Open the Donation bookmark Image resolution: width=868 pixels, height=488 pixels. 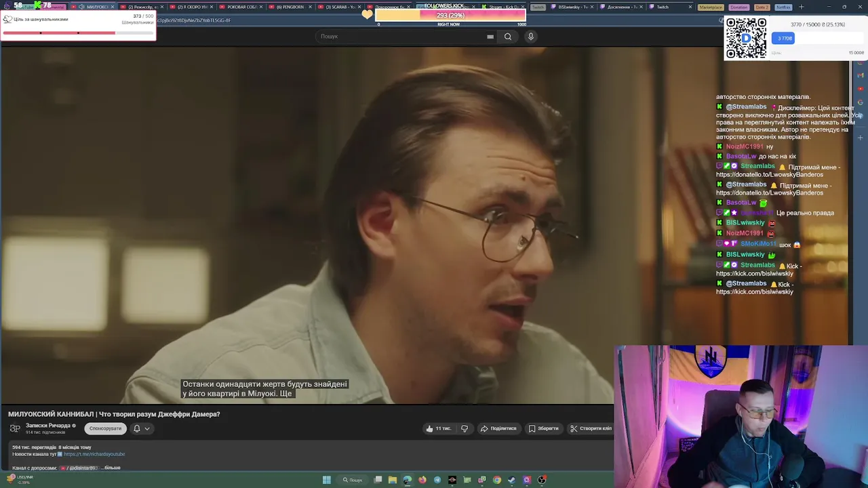click(739, 7)
